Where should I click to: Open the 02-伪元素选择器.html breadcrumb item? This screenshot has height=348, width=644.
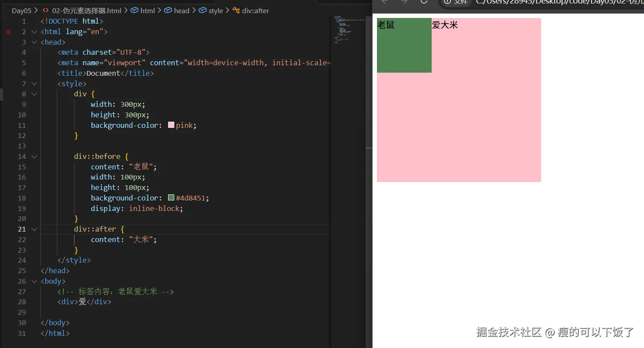(x=82, y=11)
